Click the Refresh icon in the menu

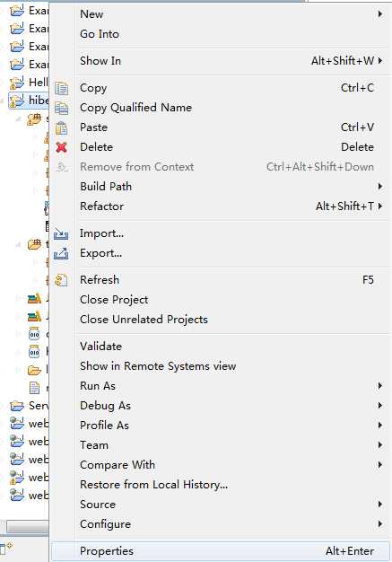pos(61,280)
